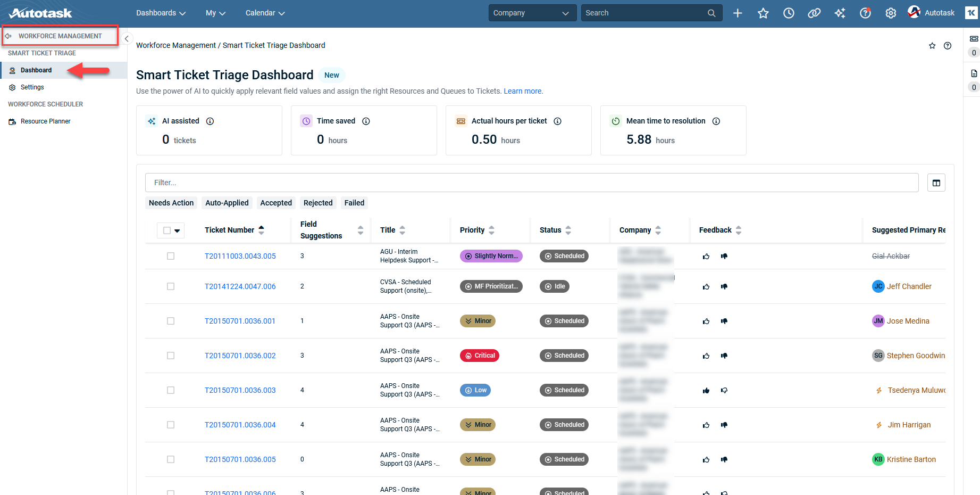Image resolution: width=980 pixels, height=495 pixels.
Task: Collapse the left sidebar with chevron arrow
Action: coord(127,39)
